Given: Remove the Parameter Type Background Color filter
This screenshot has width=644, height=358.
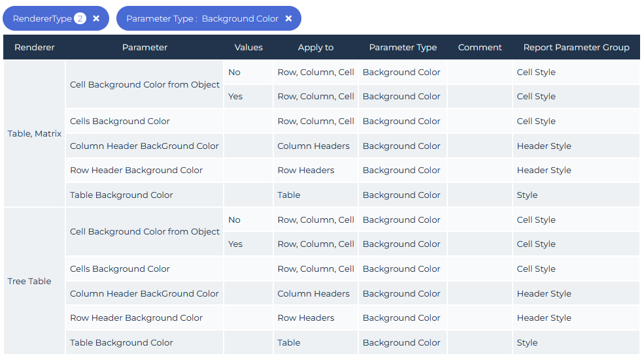Looking at the screenshot, I should [x=288, y=19].
